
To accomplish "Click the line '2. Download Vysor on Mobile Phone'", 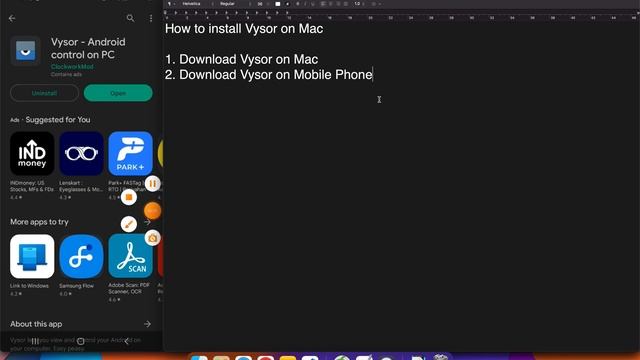I will click(x=269, y=75).
